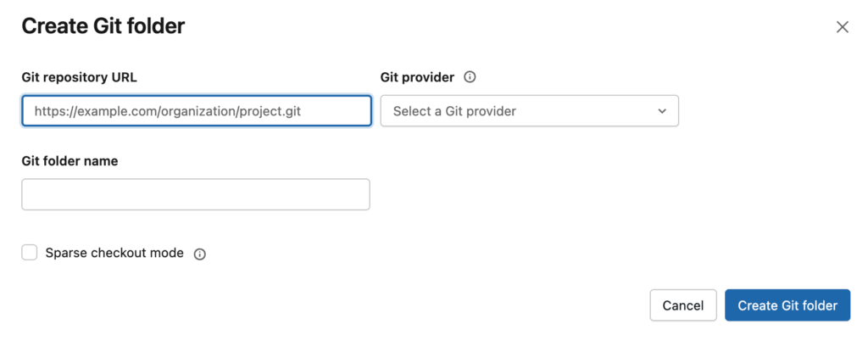Click the Sparse checkout mode info icon
868x341 pixels.
point(200,254)
